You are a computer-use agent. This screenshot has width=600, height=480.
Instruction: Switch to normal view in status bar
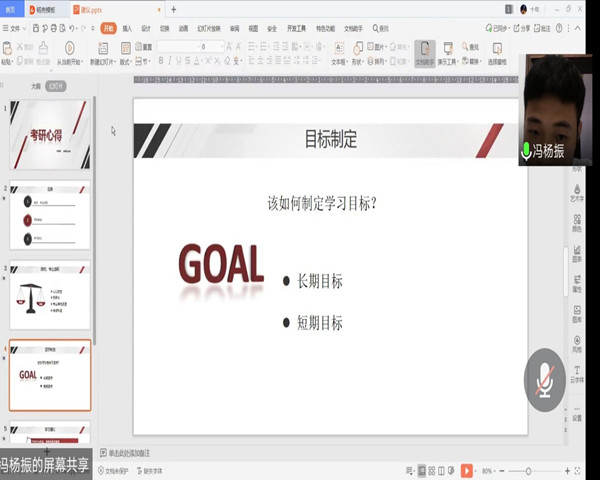[422, 471]
